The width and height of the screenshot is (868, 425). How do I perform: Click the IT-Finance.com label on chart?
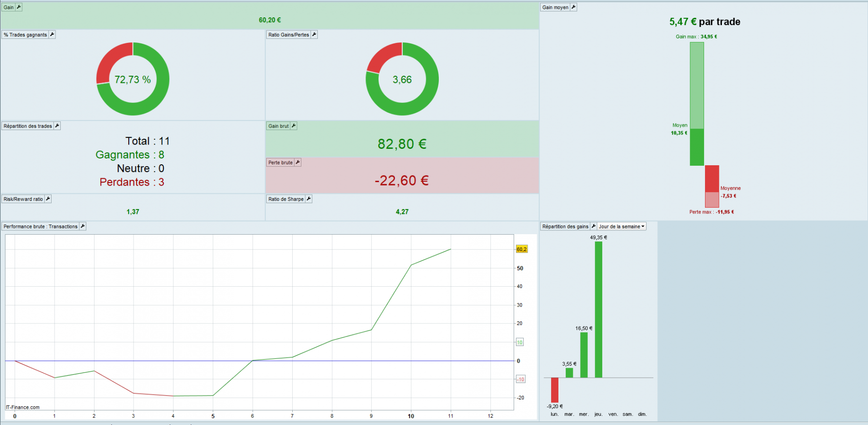click(23, 407)
